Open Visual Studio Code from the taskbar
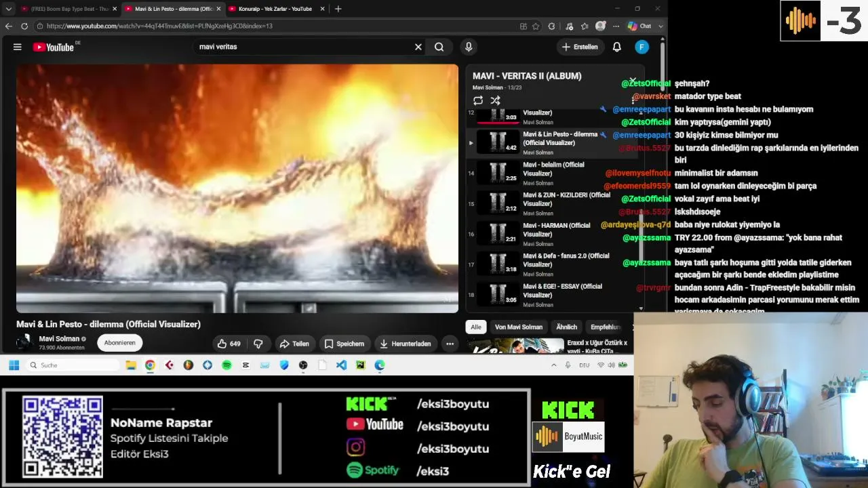 tap(341, 365)
